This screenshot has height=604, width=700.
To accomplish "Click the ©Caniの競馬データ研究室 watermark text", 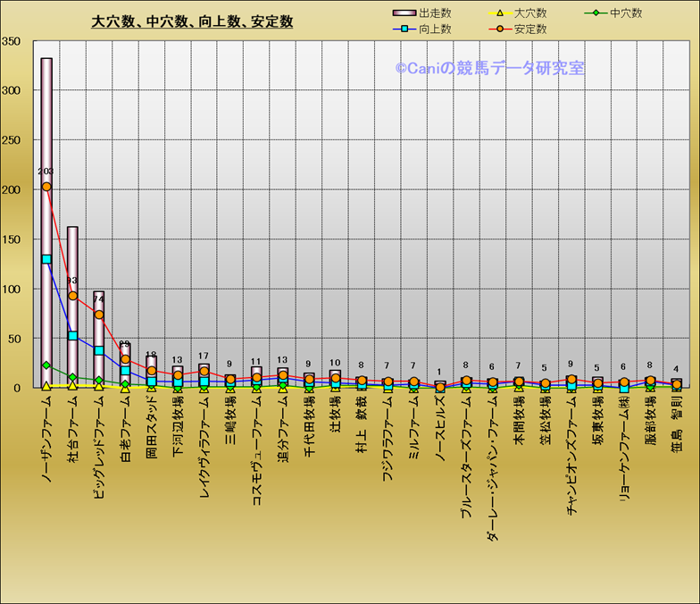I will pos(490,68).
